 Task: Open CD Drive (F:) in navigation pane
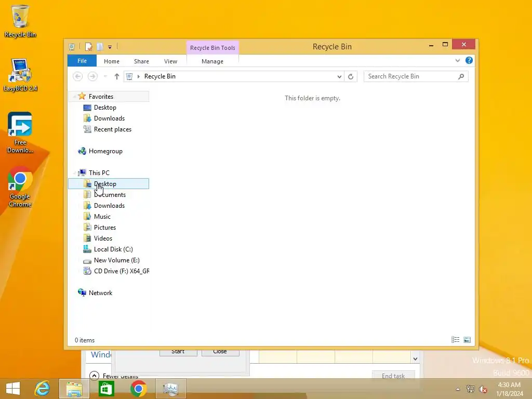coord(116,271)
